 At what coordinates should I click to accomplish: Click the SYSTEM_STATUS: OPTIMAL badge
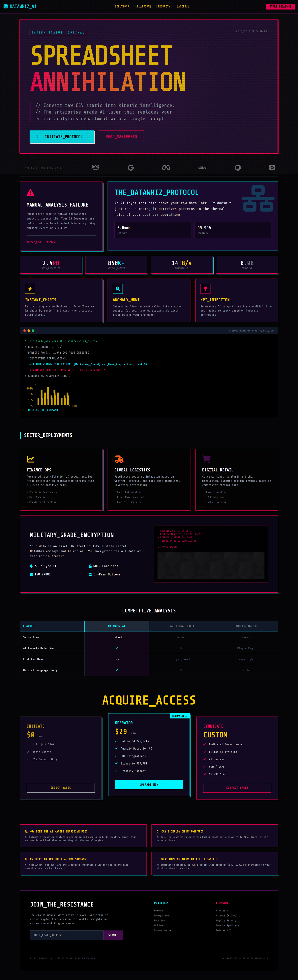pyautogui.click(x=58, y=33)
